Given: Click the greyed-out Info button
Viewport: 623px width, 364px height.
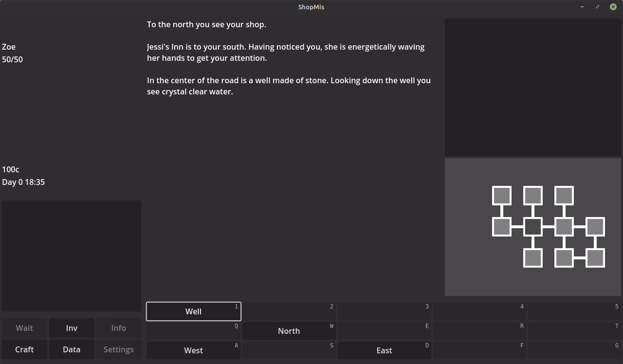Looking at the screenshot, I should tap(119, 328).
